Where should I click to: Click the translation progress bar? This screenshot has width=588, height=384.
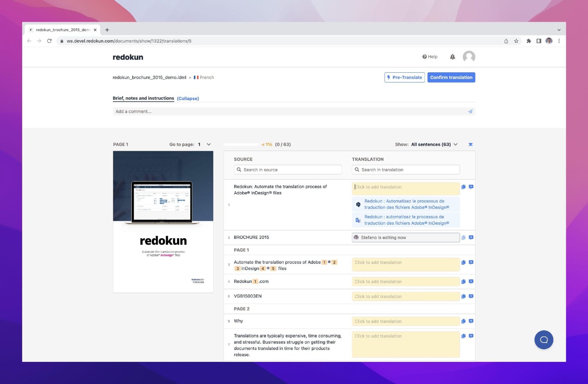[x=241, y=145]
